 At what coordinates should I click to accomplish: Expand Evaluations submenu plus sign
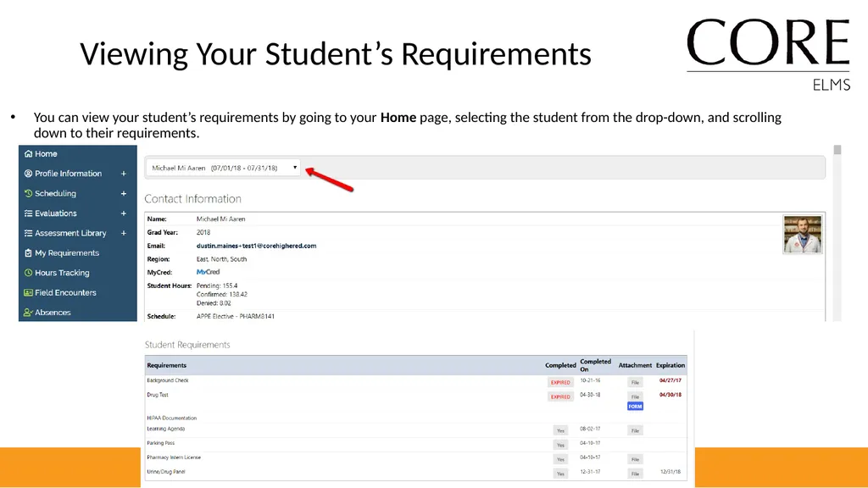click(x=124, y=213)
